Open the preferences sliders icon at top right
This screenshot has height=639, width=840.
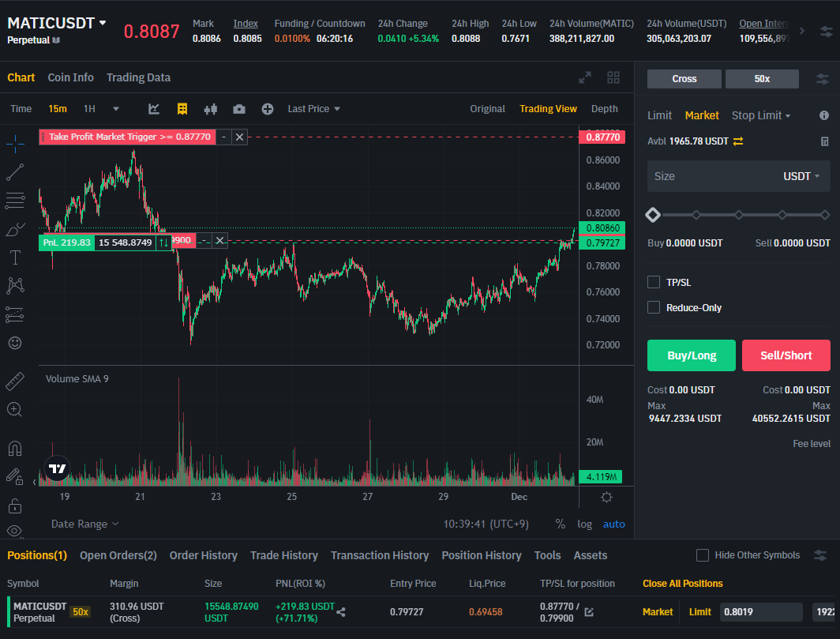(x=826, y=32)
